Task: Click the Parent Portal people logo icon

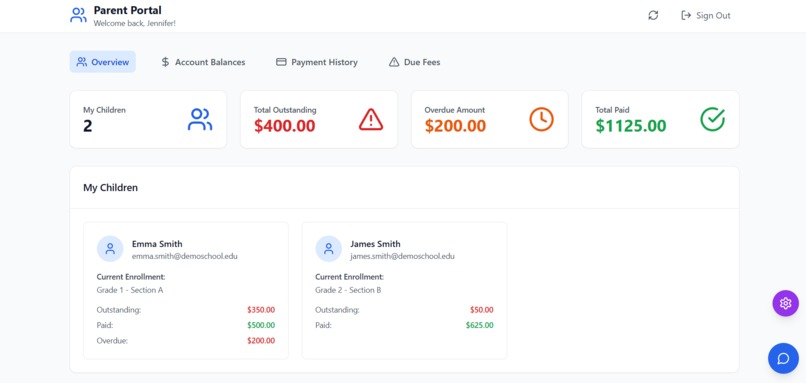Action: click(78, 15)
